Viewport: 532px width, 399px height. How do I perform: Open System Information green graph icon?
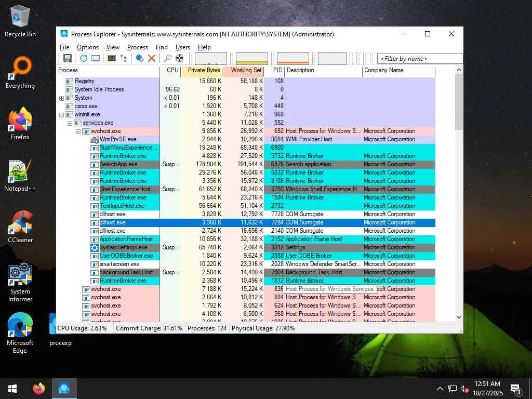tap(112, 58)
